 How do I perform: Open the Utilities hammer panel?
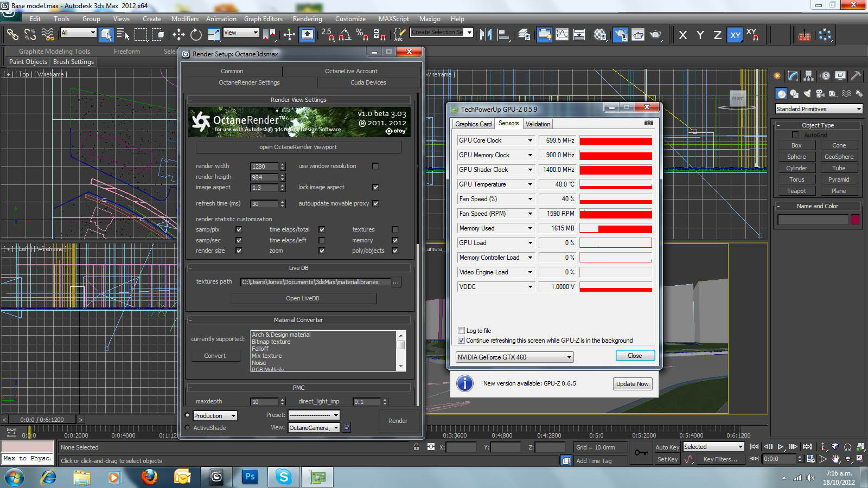coord(856,76)
